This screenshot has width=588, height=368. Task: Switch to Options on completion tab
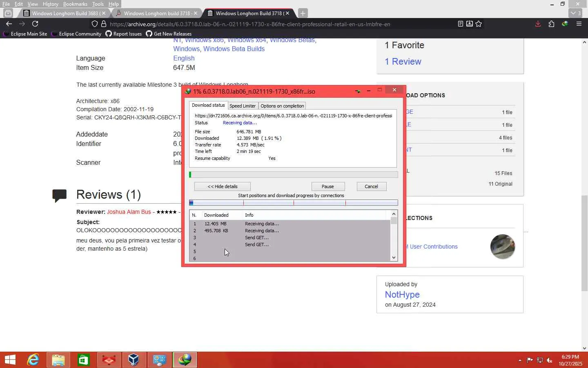click(x=282, y=106)
